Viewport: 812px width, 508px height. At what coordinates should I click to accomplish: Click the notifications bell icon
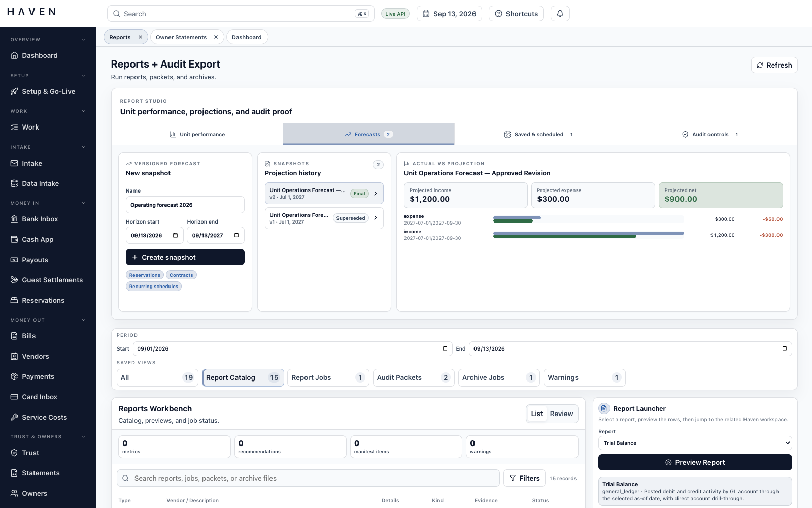[x=560, y=14]
